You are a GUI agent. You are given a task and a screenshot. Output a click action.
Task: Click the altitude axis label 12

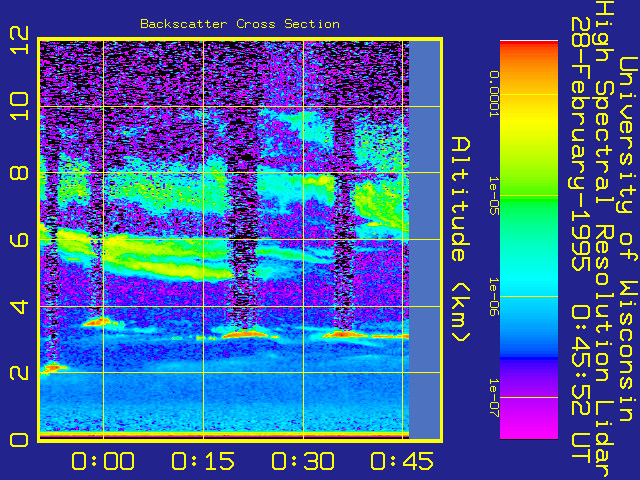coord(19,40)
